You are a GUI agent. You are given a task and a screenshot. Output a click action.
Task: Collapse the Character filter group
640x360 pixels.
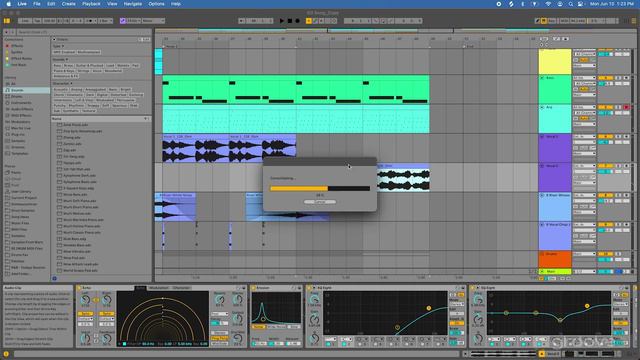pos(61,84)
